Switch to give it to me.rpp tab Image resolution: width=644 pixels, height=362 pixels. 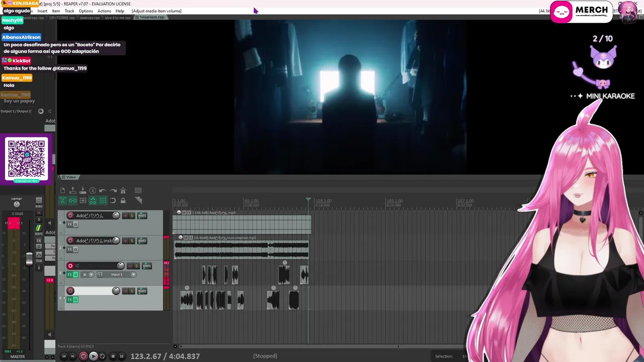(118, 18)
